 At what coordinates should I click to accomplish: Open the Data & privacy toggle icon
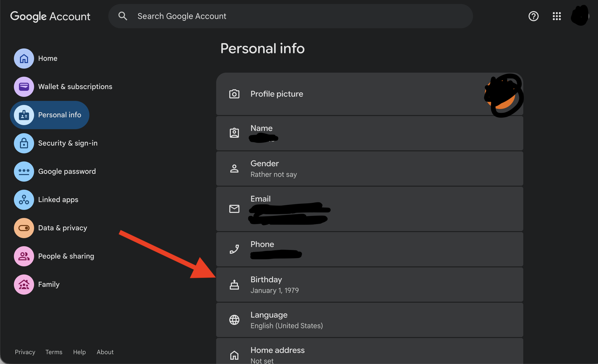click(24, 228)
